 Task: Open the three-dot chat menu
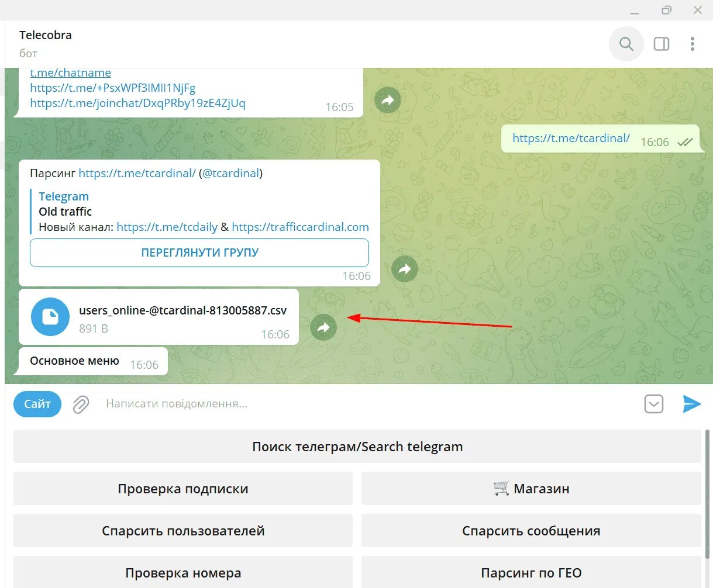[x=693, y=44]
